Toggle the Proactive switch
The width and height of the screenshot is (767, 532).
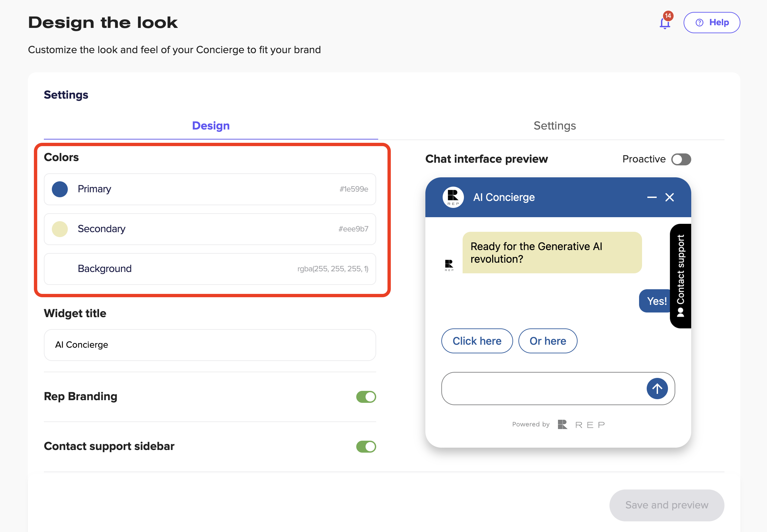[681, 159]
